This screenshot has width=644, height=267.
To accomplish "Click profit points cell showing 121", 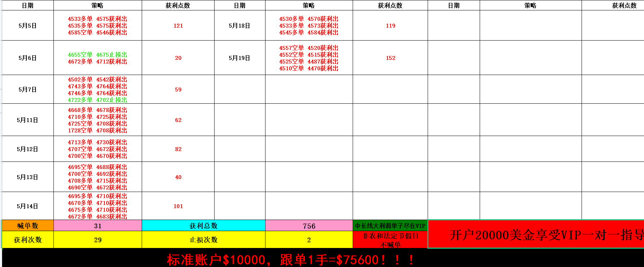I will tap(178, 25).
